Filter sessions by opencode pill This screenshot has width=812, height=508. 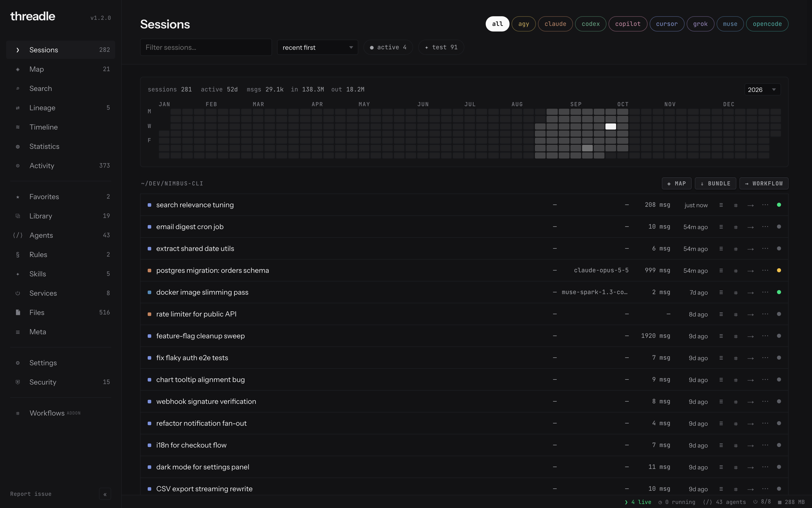click(767, 24)
